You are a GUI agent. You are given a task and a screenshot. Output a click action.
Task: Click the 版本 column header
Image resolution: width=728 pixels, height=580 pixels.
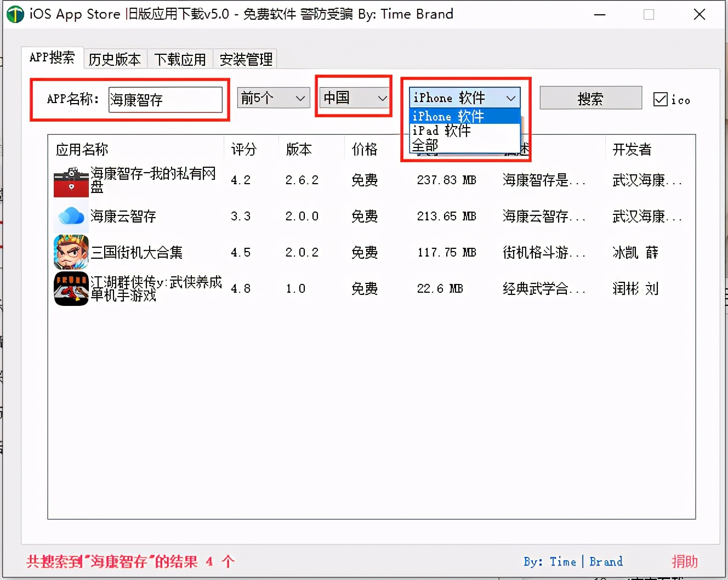click(299, 149)
